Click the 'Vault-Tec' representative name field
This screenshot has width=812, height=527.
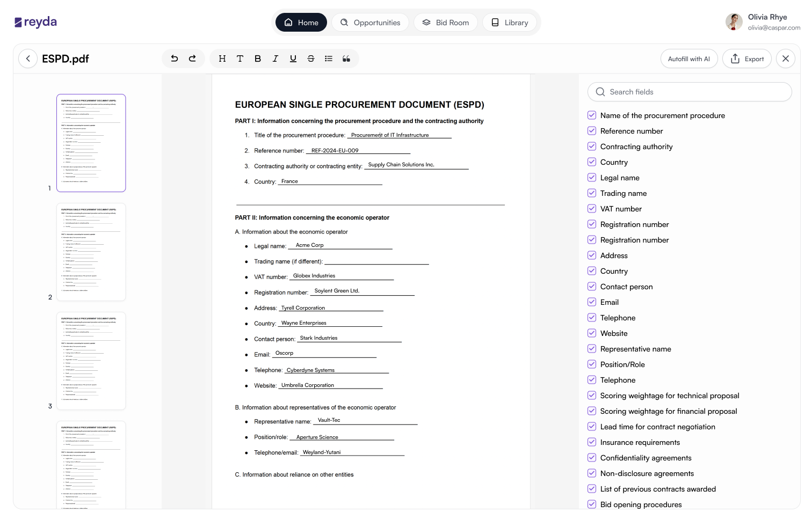coord(365,421)
